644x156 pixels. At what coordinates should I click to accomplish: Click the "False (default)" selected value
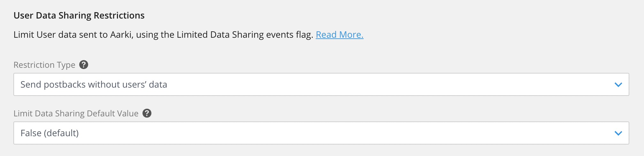[50, 133]
